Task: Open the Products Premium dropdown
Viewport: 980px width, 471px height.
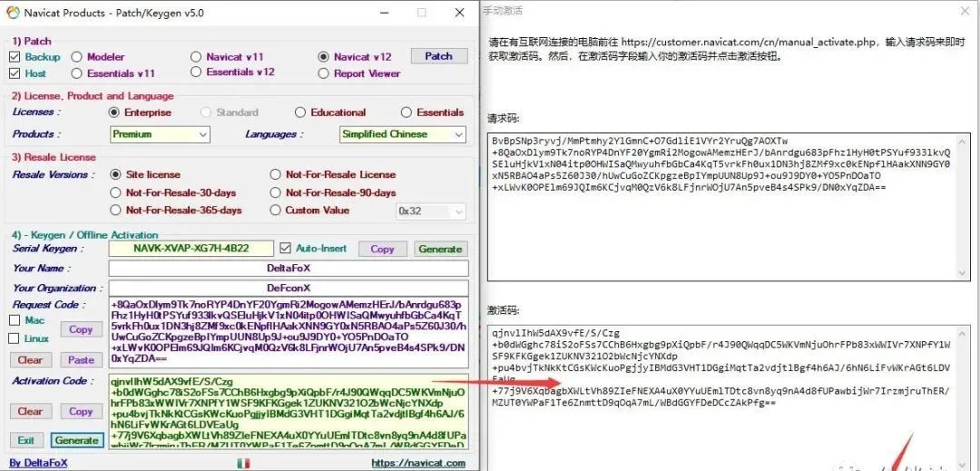Action: tap(160, 134)
